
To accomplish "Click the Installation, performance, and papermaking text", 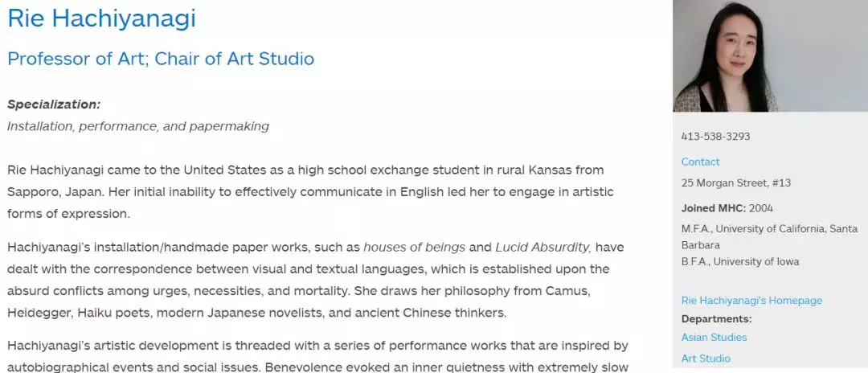I will tap(138, 126).
